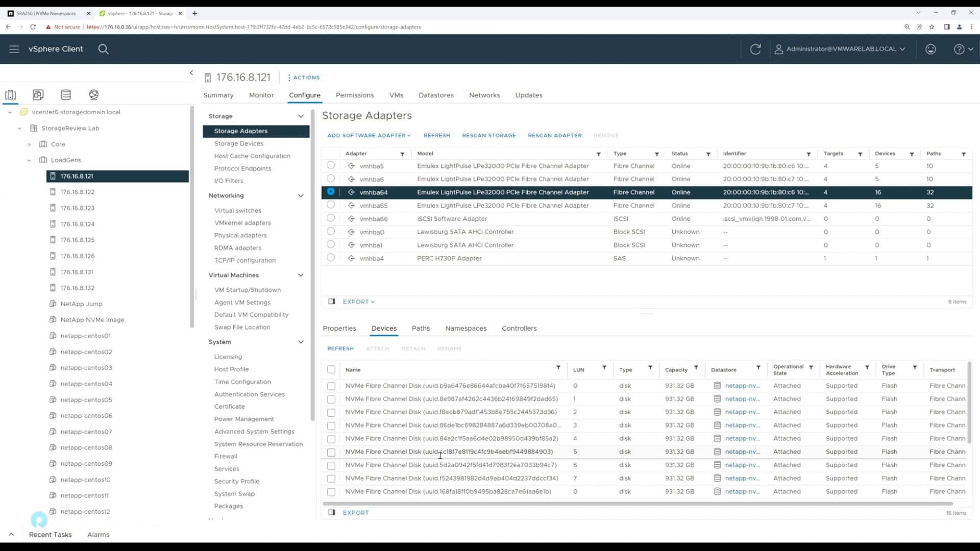This screenshot has width=980, height=551.
Task: Click filter icon on LUN column
Action: click(604, 368)
